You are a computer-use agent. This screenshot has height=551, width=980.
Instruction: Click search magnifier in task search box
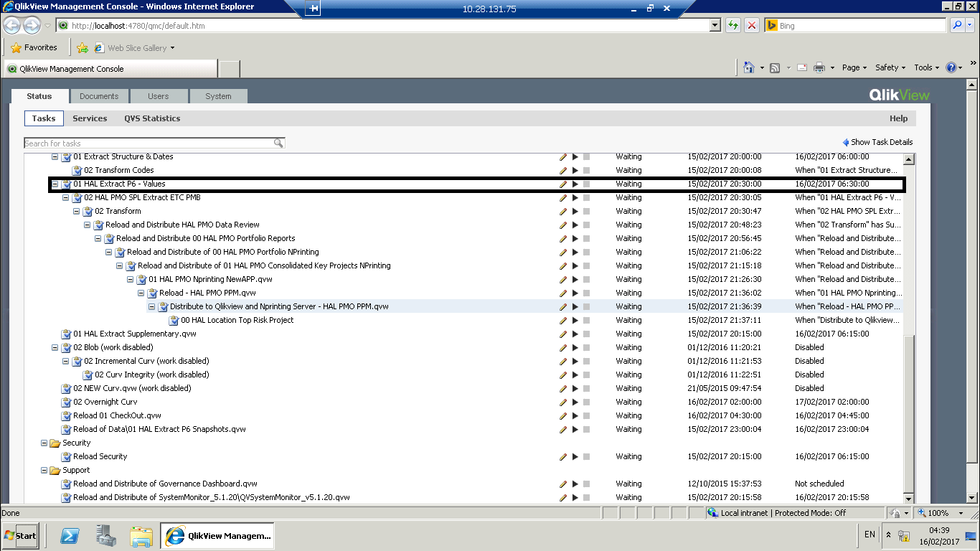[278, 143]
